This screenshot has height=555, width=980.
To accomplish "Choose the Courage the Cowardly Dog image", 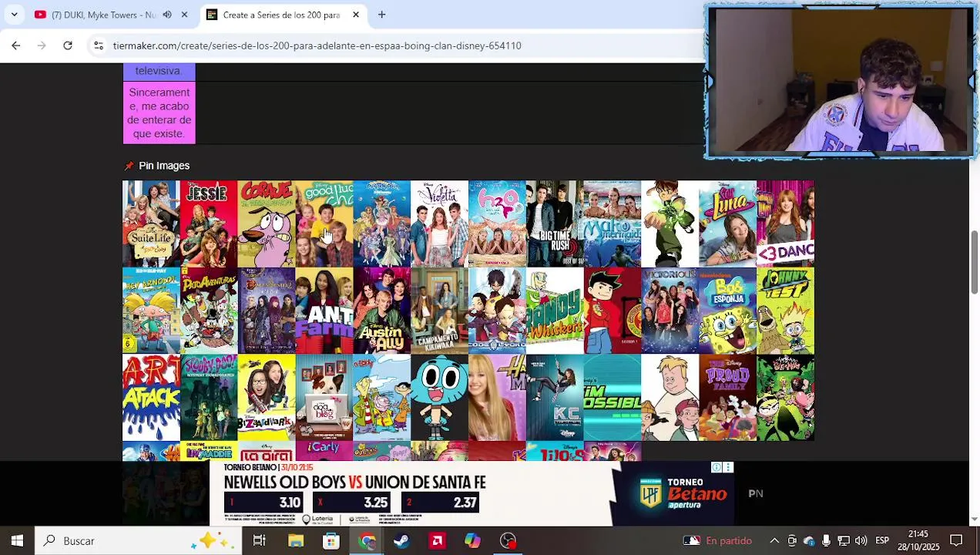I will click(267, 224).
